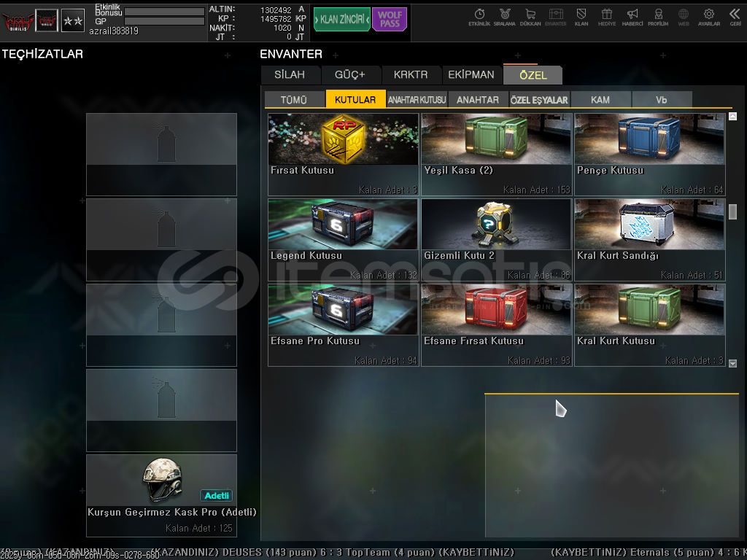
Task: Click the KP amount 1495782
Action: coord(276,18)
